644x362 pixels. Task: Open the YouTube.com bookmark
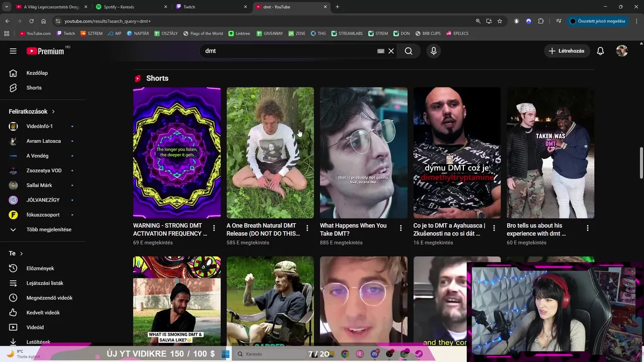click(x=35, y=34)
